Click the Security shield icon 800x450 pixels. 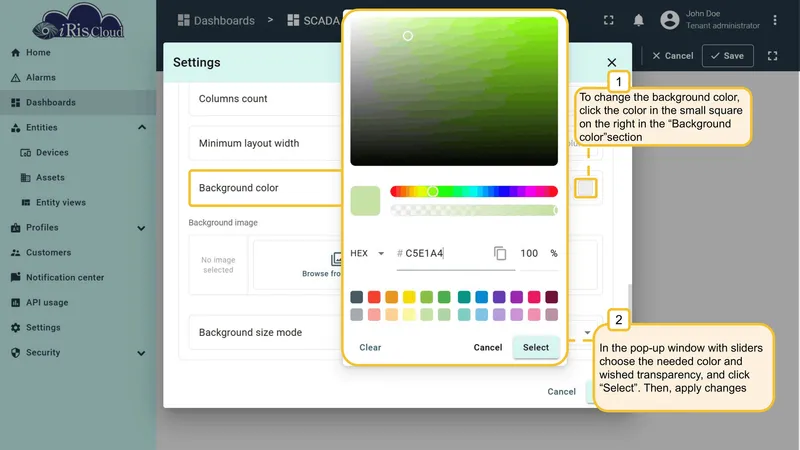point(15,353)
